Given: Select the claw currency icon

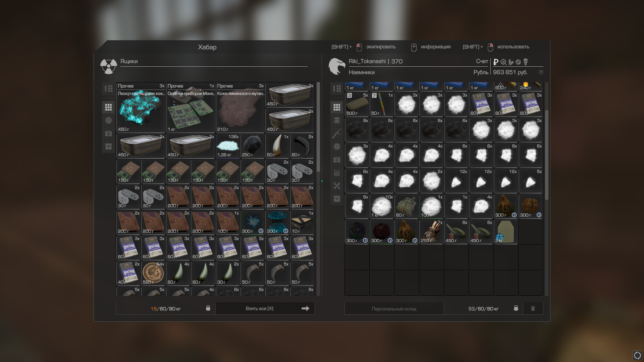Looking at the screenshot, I should [511, 62].
